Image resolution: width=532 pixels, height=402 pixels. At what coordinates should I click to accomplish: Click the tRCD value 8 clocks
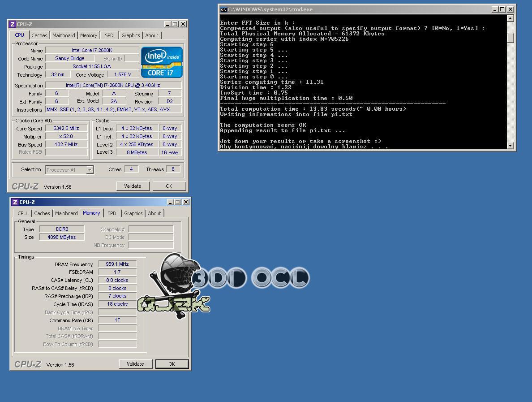point(117,288)
